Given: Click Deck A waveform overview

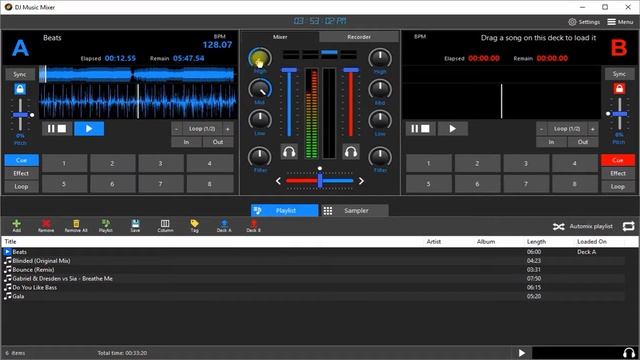Looking at the screenshot, I should click(x=137, y=75).
